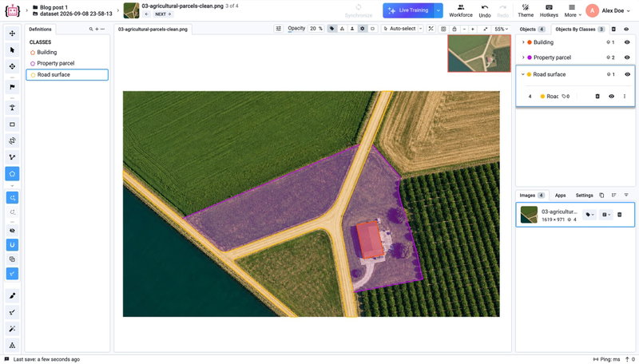Expand the Property parcel class group
Screen dimensions: 639x364
pos(523,57)
